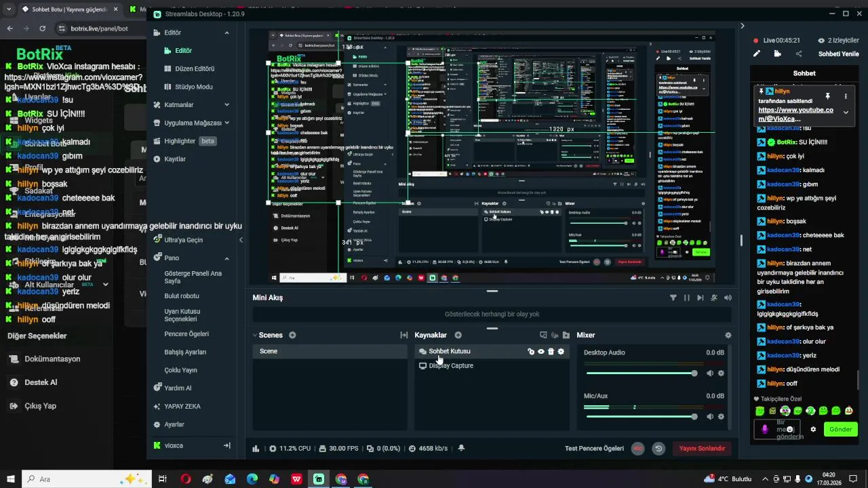Open the pinned YouTube link in chat

coord(795,114)
